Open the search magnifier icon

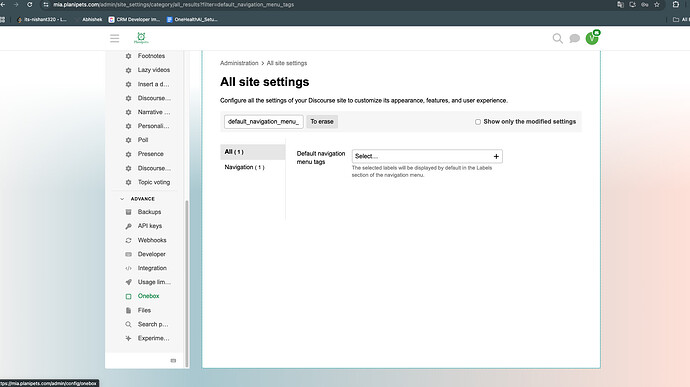point(558,39)
